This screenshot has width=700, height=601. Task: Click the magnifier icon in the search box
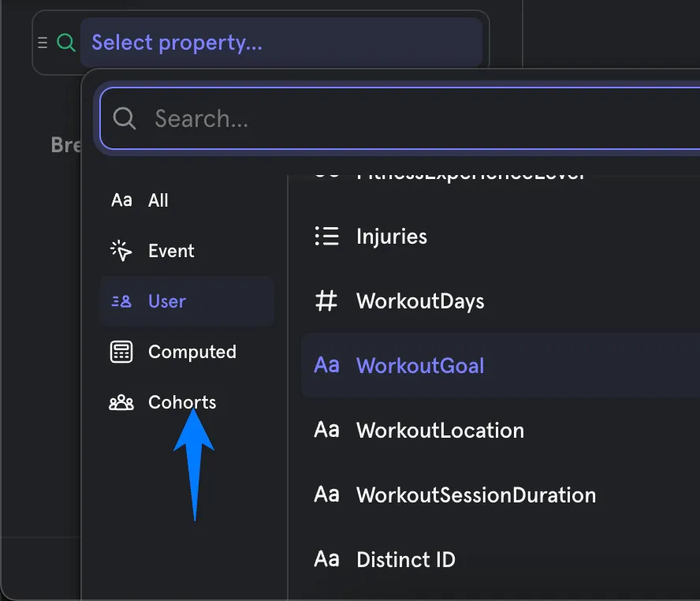(125, 118)
